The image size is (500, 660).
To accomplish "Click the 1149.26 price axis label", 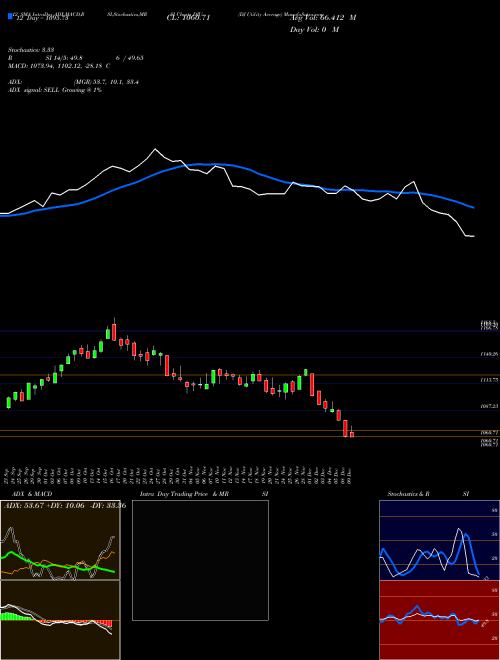I will pyautogui.click(x=489, y=354).
